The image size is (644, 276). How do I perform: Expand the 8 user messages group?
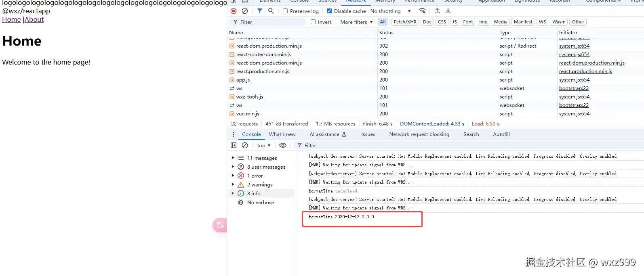(x=233, y=167)
